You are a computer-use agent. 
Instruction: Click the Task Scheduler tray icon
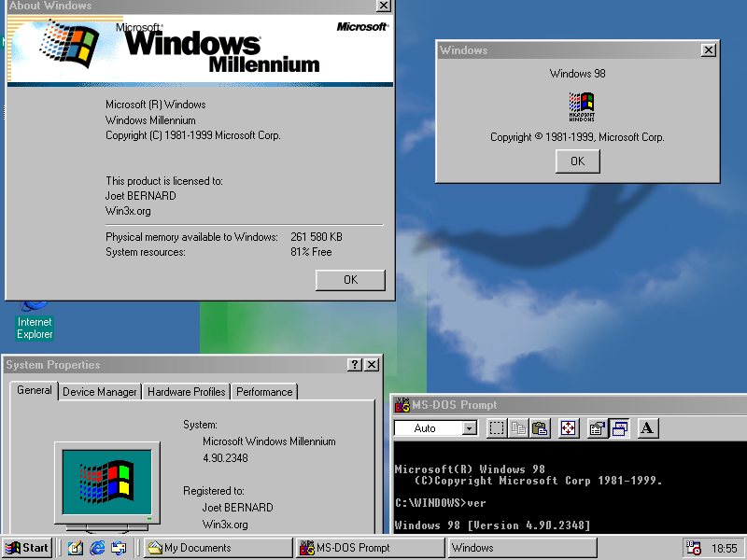(693, 548)
